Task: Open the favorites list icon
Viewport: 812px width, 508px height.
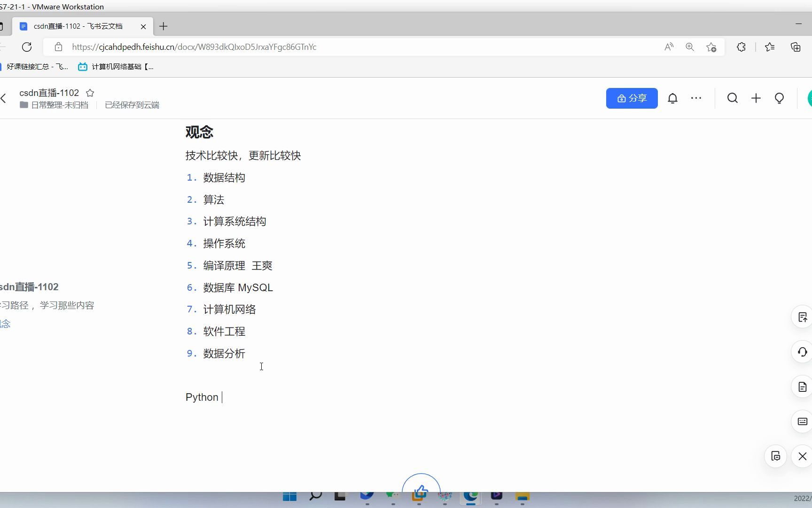Action: pyautogui.click(x=770, y=47)
